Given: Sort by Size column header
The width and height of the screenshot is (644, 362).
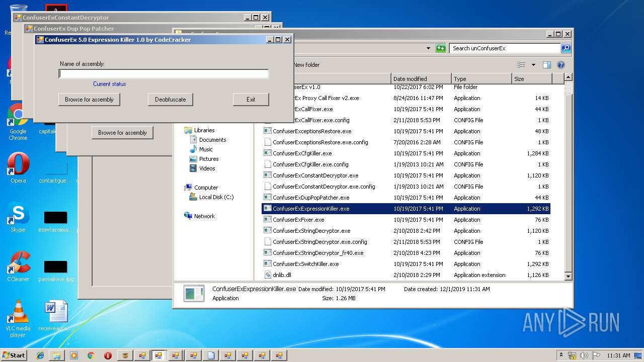Looking at the screenshot, I should (x=531, y=79).
